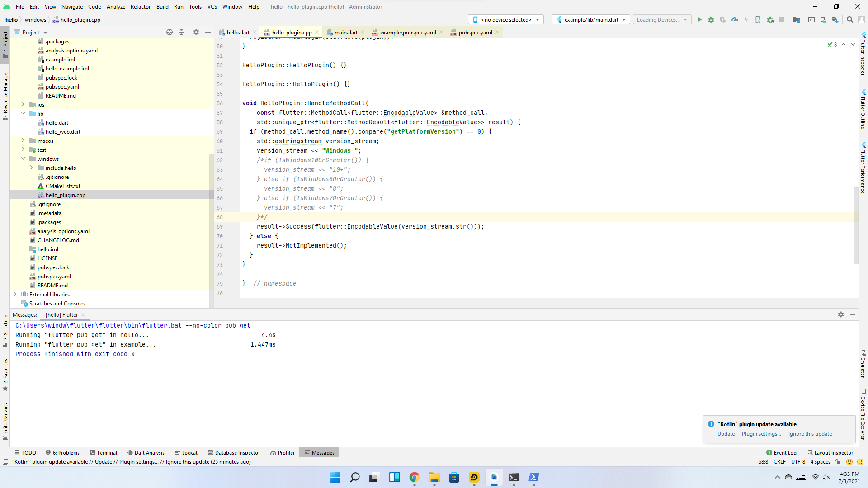868x488 pixels.
Task: Launch the Profiler using the gauge icon
Action: (734, 19)
